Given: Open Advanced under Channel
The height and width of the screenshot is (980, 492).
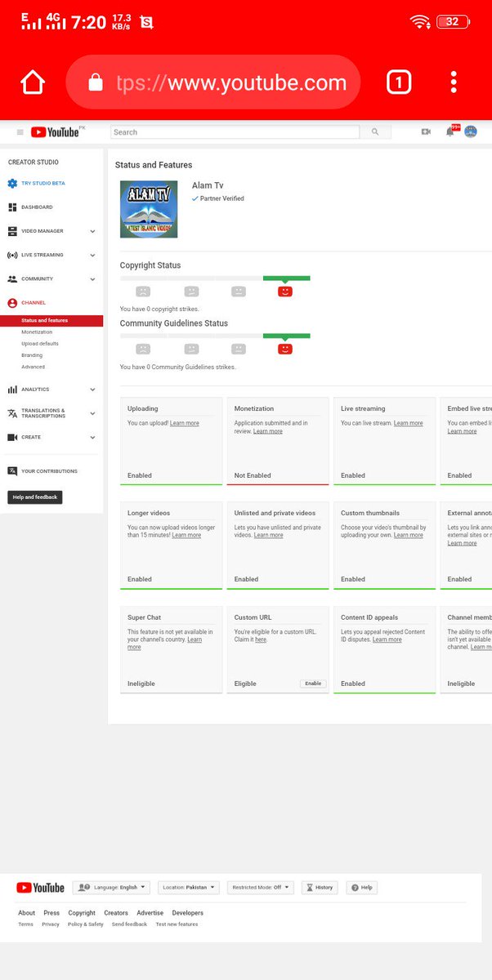Looking at the screenshot, I should point(34,367).
